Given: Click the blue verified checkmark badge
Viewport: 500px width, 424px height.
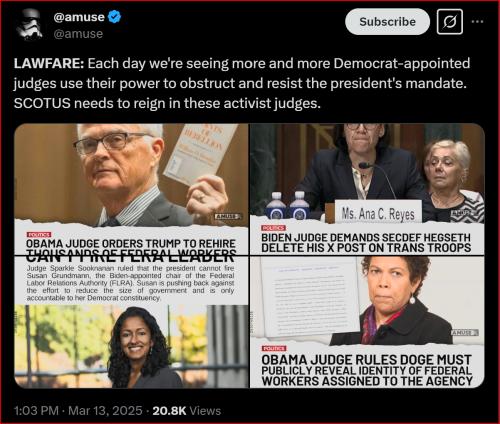Looking at the screenshot, I should tap(114, 17).
